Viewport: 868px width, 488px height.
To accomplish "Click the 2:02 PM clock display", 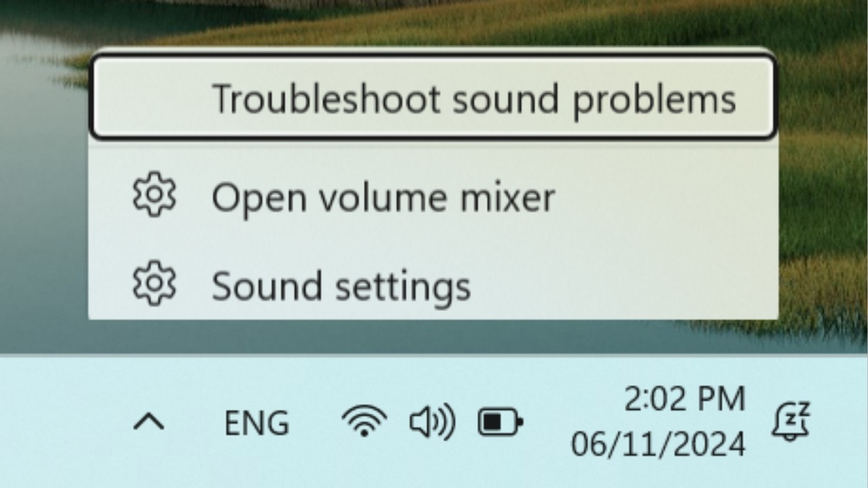I will (x=684, y=399).
